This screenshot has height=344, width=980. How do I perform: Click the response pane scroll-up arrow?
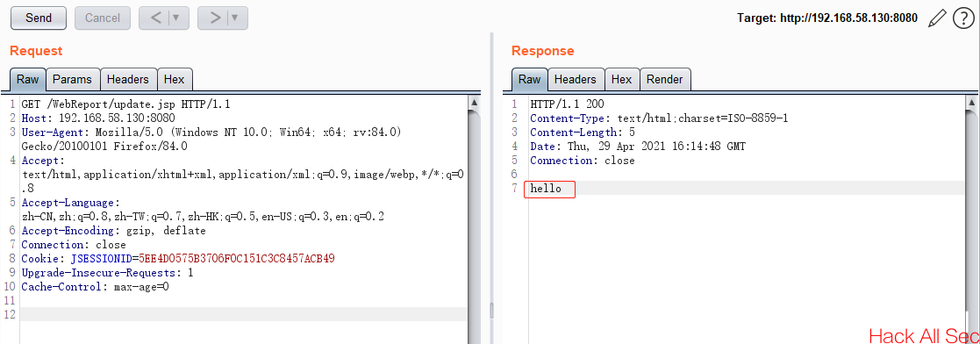971,103
